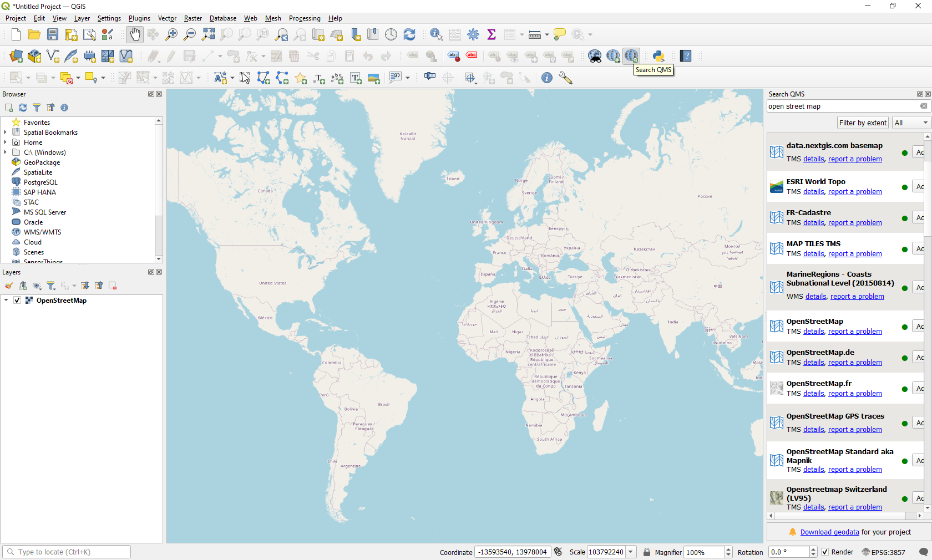Viewport: 932px width, 560px height.
Task: Open the Scale dropdown in status bar
Action: point(631,552)
